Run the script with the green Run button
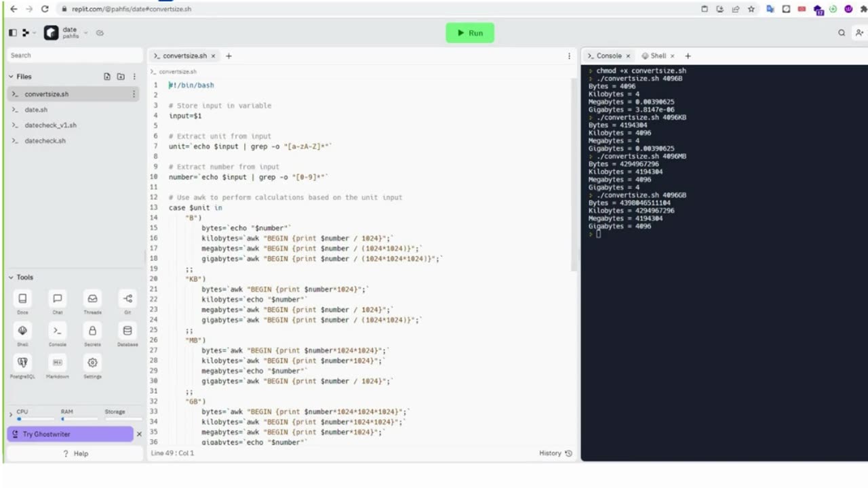 tap(469, 33)
